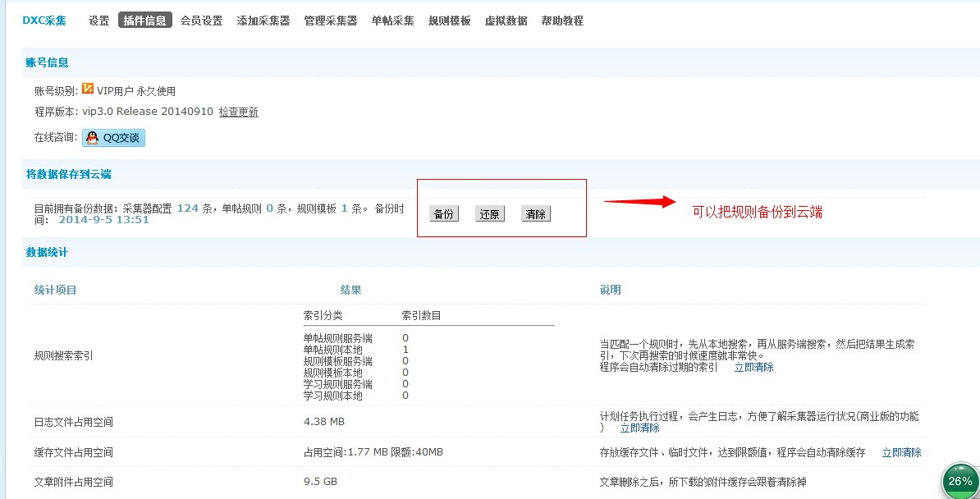Image resolution: width=980 pixels, height=499 pixels.
Task: Click the vip3.0 Release 20140910 version text
Action: coord(148,112)
